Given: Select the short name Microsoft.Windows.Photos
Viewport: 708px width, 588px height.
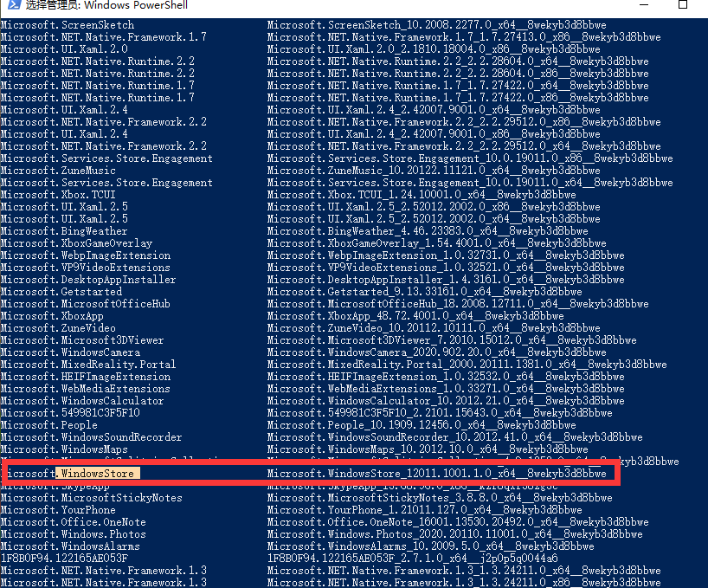Looking at the screenshot, I should (74, 534).
